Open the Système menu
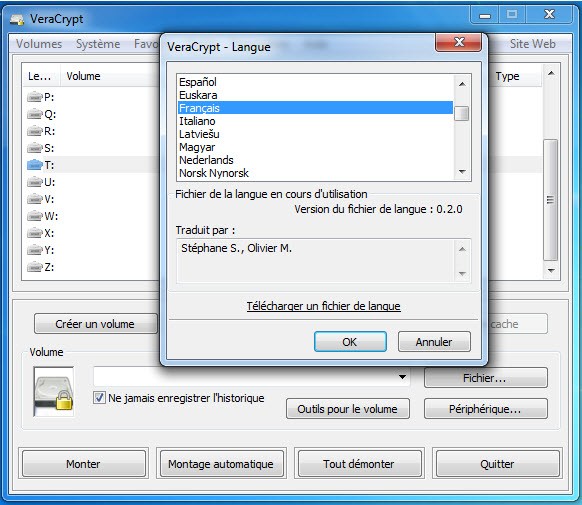 pos(98,44)
